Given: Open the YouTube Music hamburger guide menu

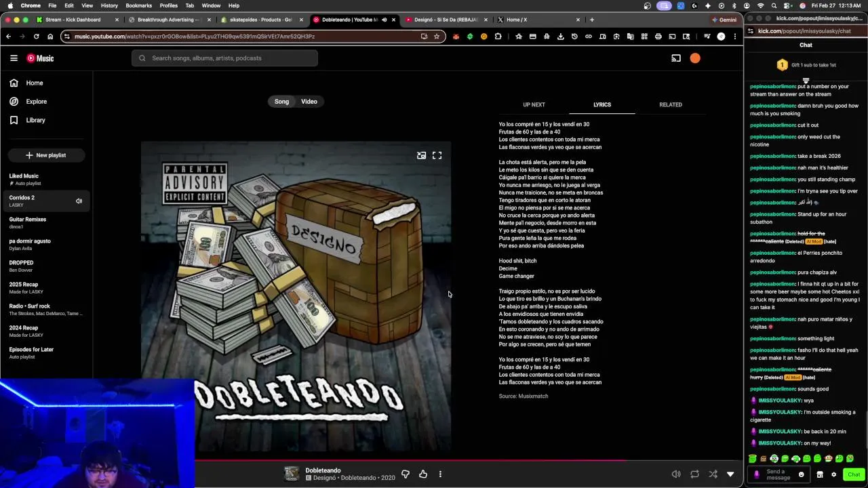Looking at the screenshot, I should (x=14, y=58).
